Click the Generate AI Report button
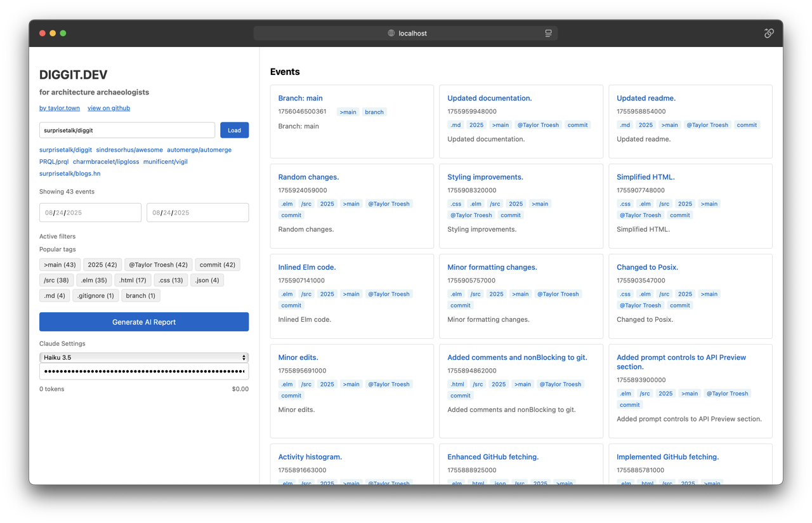Screen dimensions: 812x523 [x=144, y=322]
